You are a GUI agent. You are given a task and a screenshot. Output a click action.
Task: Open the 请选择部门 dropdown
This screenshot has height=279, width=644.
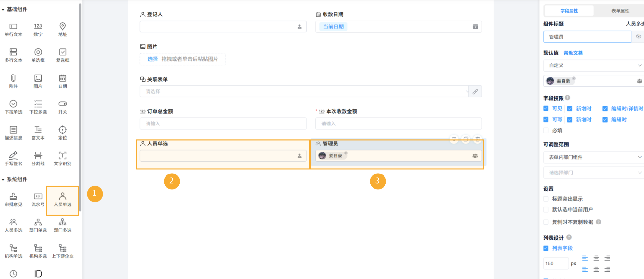593,173
